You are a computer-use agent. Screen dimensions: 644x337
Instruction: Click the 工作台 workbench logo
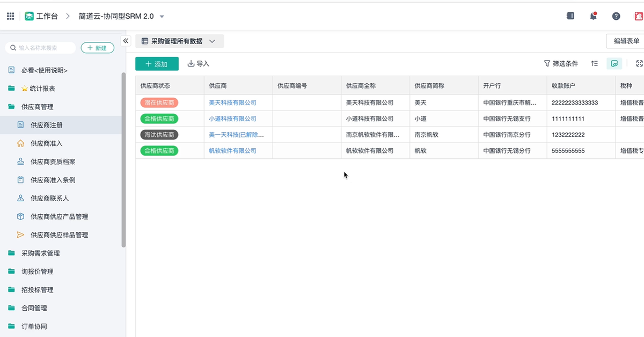[x=41, y=16]
